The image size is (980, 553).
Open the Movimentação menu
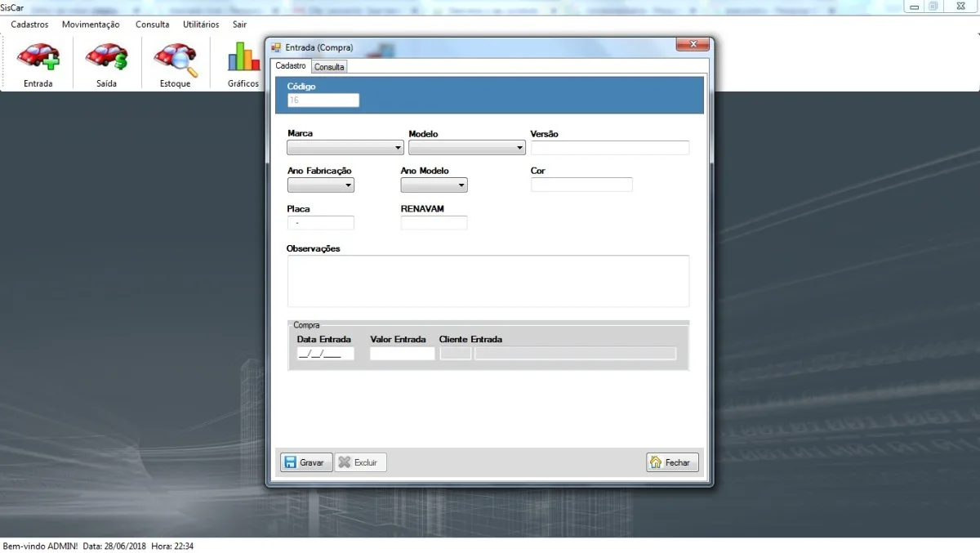click(91, 25)
